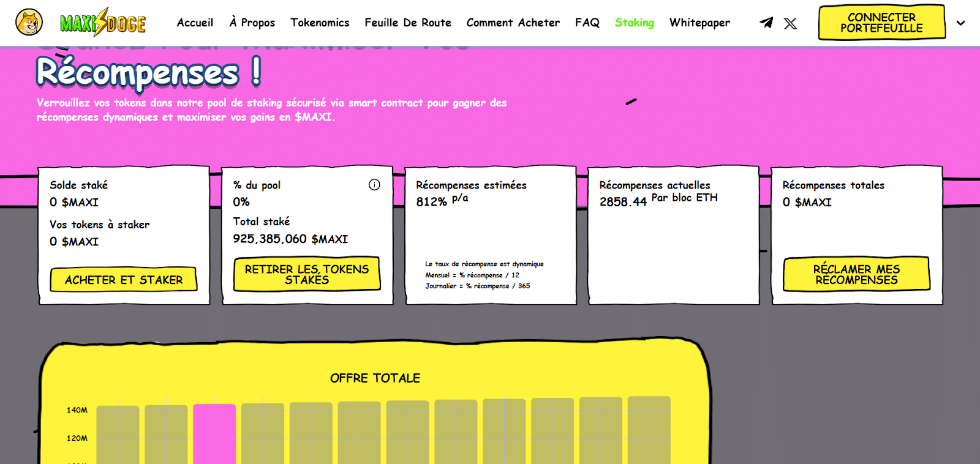Click the MAXI DOGE logo text

coord(103,23)
